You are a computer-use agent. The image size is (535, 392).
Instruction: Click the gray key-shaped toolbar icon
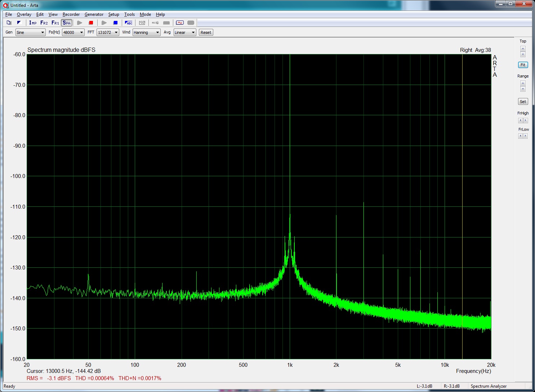coord(155,23)
